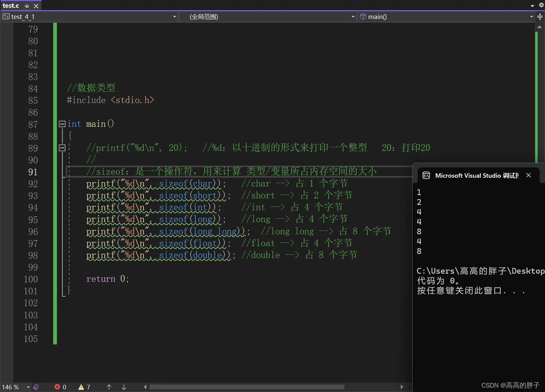
Task: Click the #include <stdio.h> line
Action: click(111, 100)
